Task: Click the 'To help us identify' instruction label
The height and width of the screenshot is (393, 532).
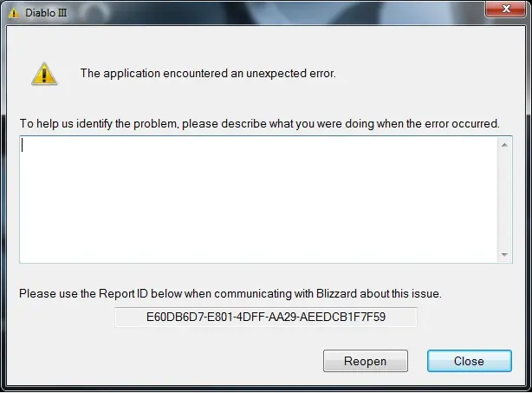Action: (260, 124)
